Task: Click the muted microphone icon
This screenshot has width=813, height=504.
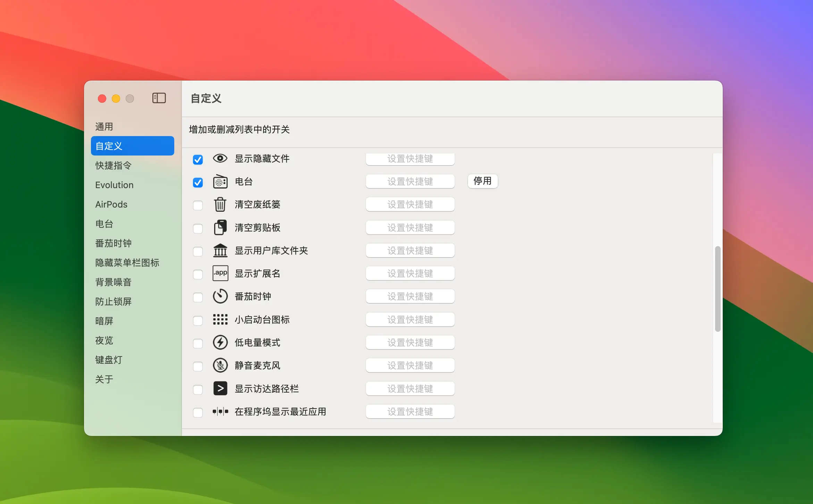Action: 220,366
